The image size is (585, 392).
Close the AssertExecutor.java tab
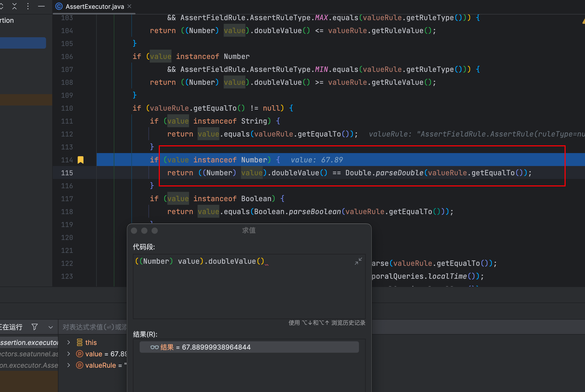tap(130, 6)
